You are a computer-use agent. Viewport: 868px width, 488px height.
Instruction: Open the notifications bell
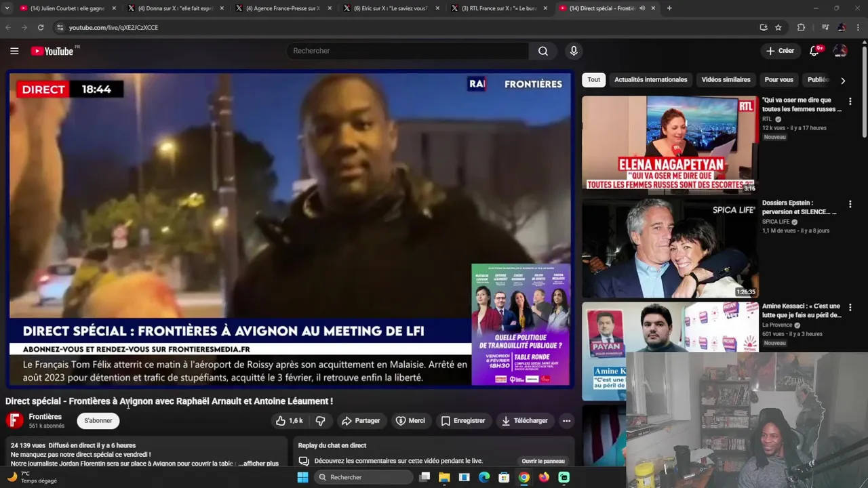click(x=815, y=51)
